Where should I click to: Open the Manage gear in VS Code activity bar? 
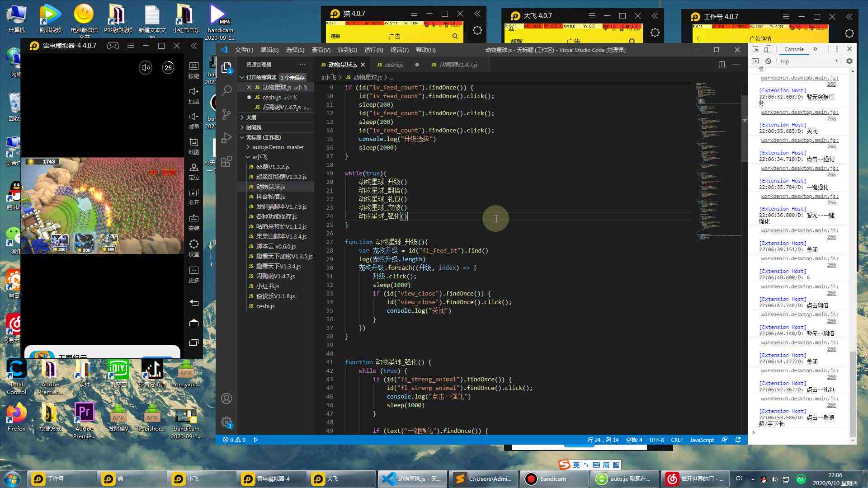click(x=226, y=422)
